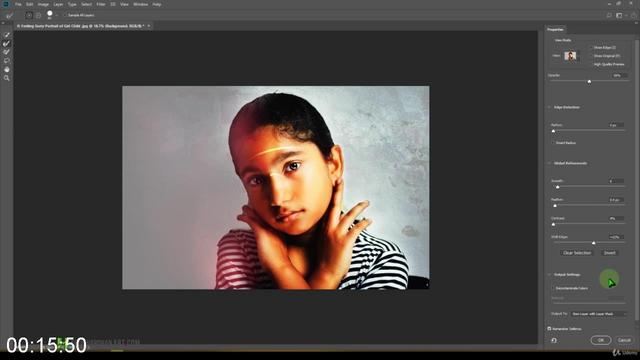Enable the Show Original checkbox
Viewport: 640px width, 360px height.
(591, 56)
